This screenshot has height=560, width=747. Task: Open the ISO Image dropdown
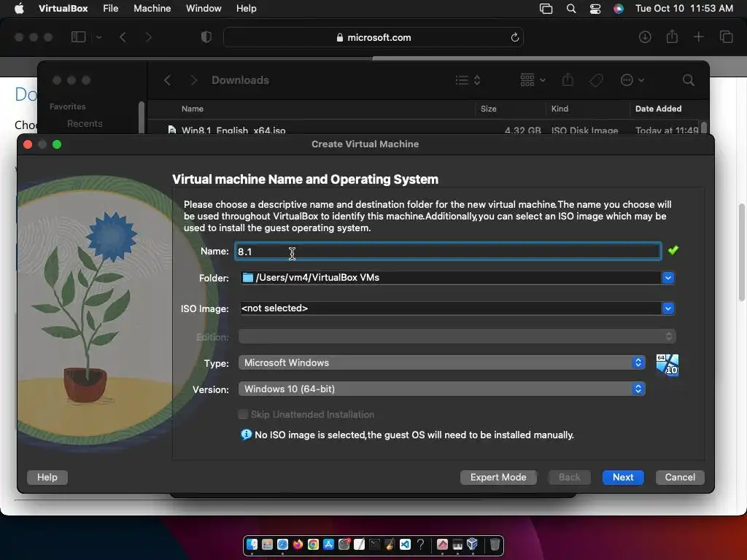click(668, 308)
